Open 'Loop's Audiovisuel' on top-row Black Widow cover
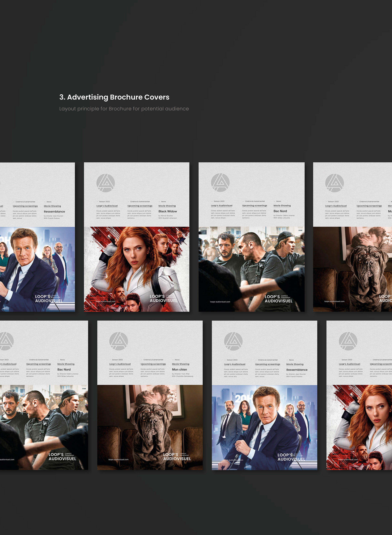392x535 pixels. coord(107,206)
